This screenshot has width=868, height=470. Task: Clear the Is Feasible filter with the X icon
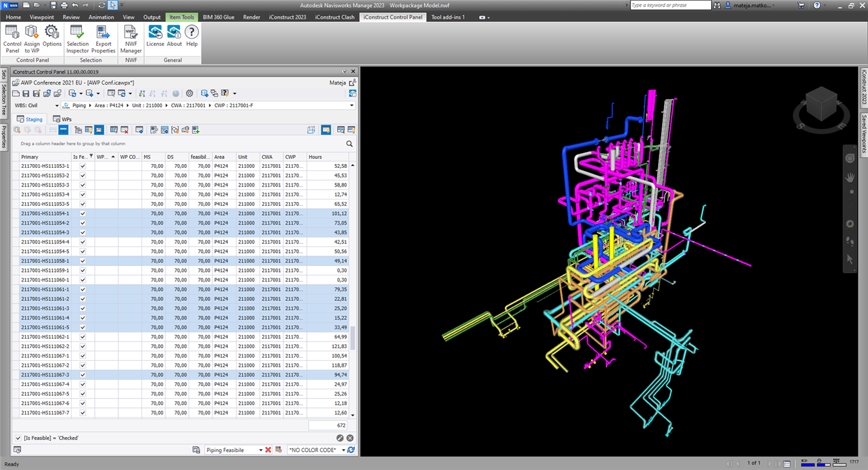[x=350, y=438]
